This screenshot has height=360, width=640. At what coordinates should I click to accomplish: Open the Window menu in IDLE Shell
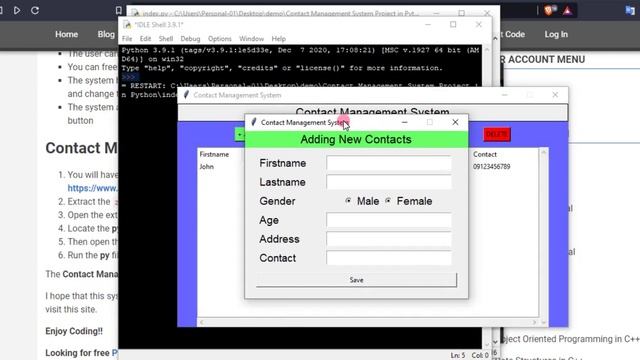click(251, 39)
